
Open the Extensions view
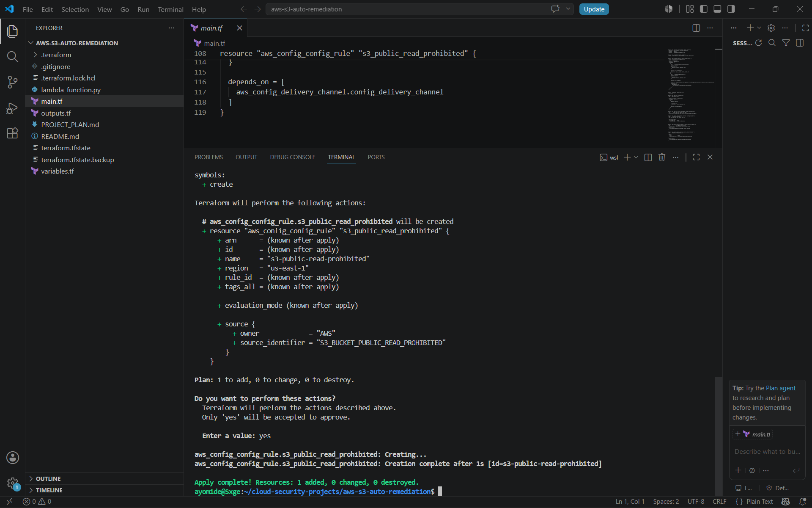pyautogui.click(x=13, y=133)
